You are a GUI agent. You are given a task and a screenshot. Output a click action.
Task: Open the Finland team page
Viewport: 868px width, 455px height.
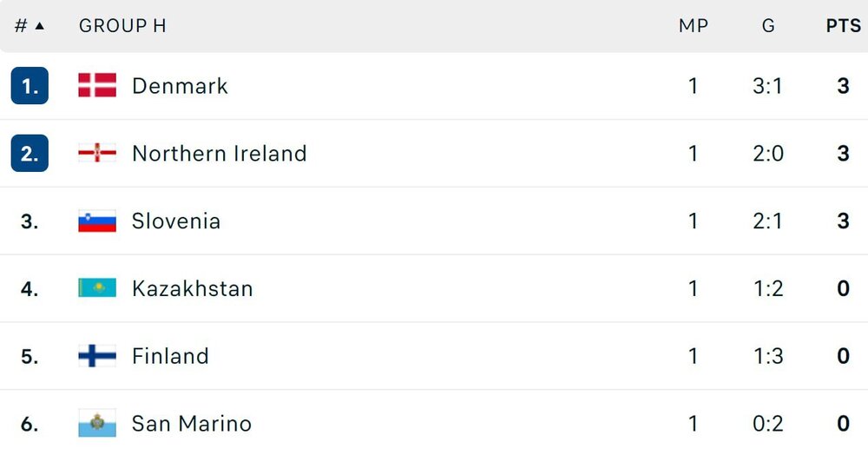click(170, 356)
